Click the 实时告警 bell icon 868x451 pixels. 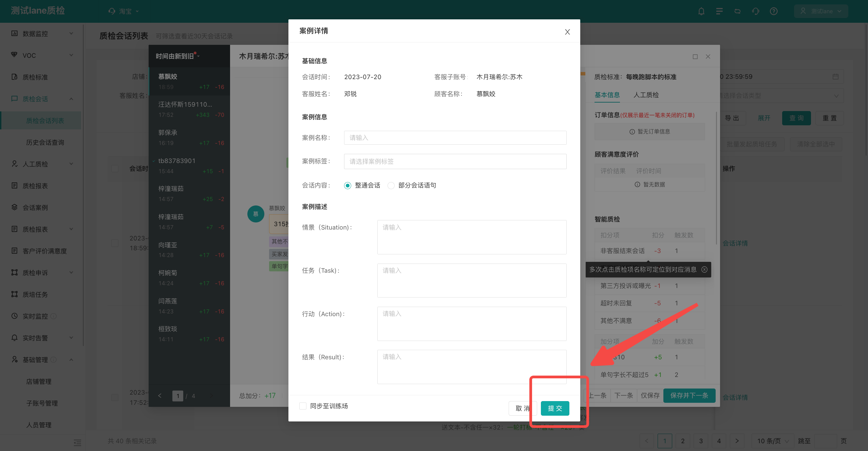pyautogui.click(x=14, y=338)
